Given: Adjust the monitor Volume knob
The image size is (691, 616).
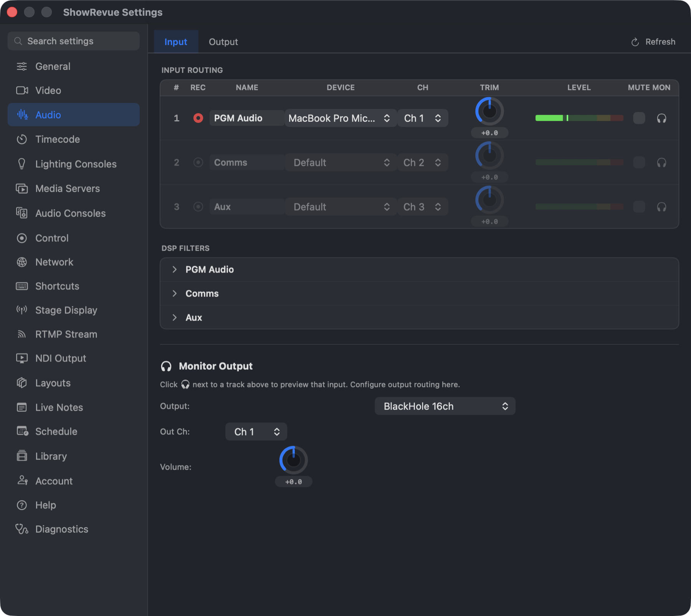Looking at the screenshot, I should click(x=294, y=460).
